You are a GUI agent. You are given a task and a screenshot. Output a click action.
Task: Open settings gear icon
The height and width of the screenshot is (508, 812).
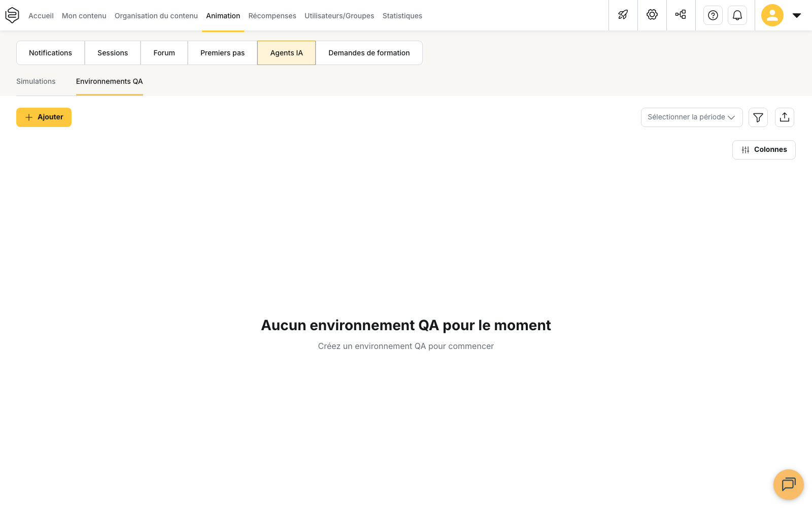coord(652,15)
